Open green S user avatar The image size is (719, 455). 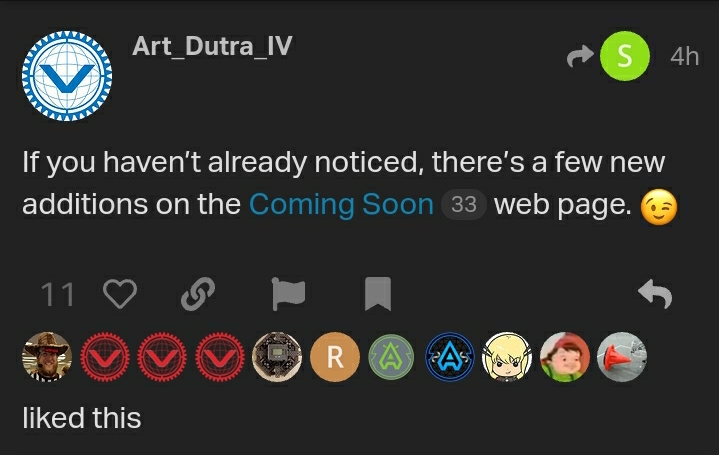625,56
